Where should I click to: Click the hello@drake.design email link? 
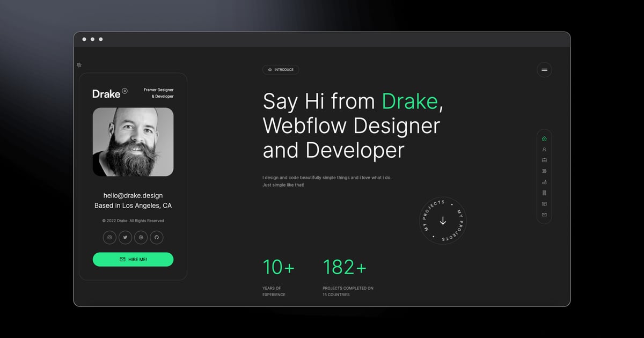(x=133, y=195)
